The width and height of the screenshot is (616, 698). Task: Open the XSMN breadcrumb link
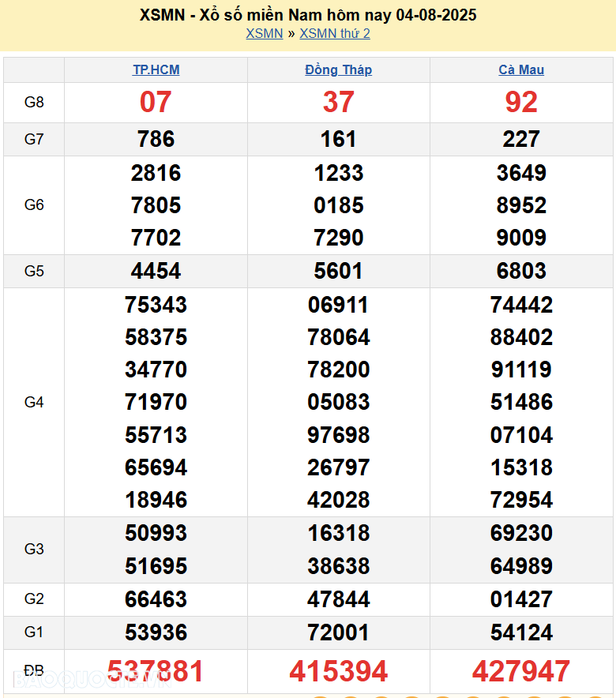coord(264,33)
